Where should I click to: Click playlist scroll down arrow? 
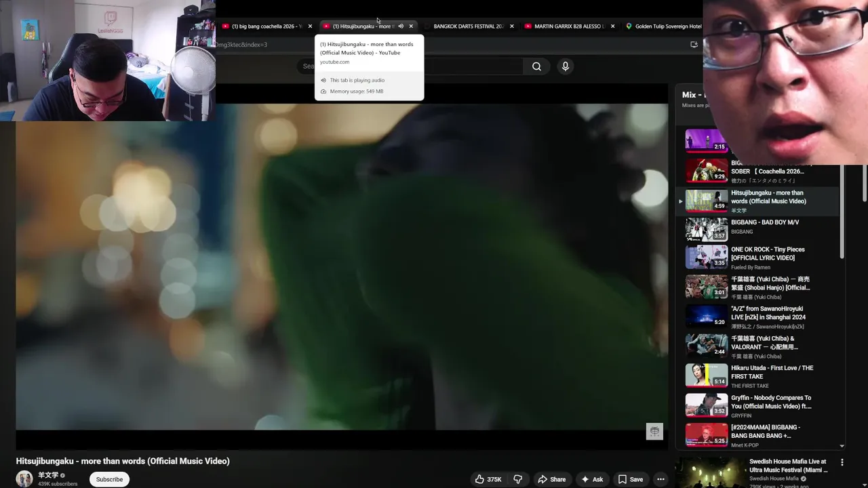(x=842, y=446)
